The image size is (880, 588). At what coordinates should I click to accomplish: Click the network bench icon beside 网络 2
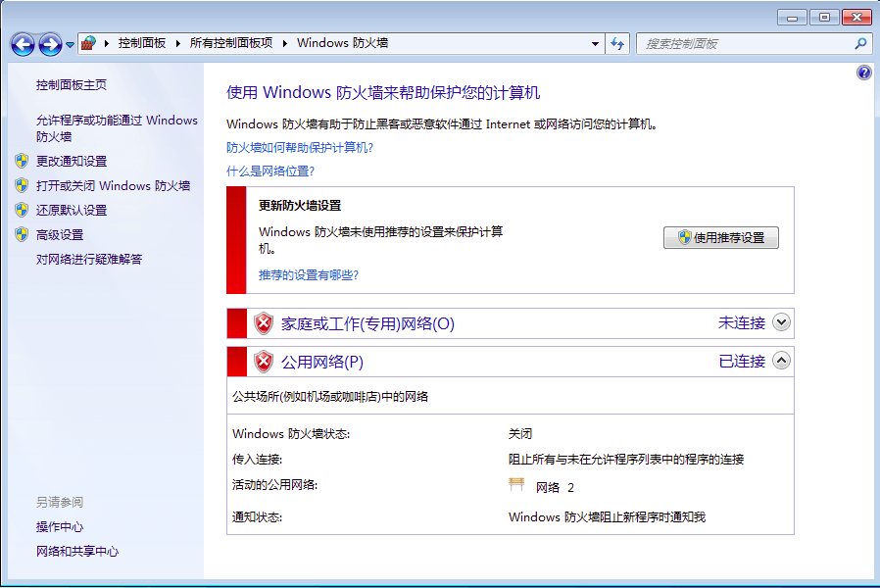[x=516, y=484]
